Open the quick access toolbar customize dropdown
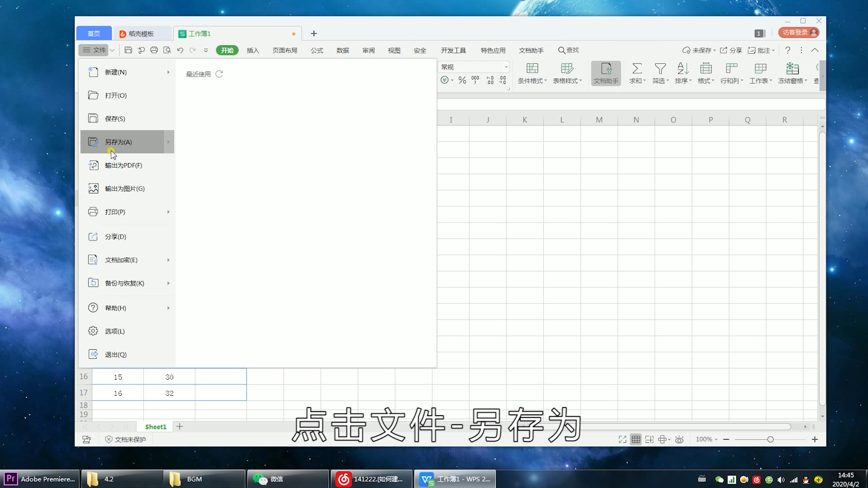Viewport: 868px width, 488px height. [x=206, y=50]
